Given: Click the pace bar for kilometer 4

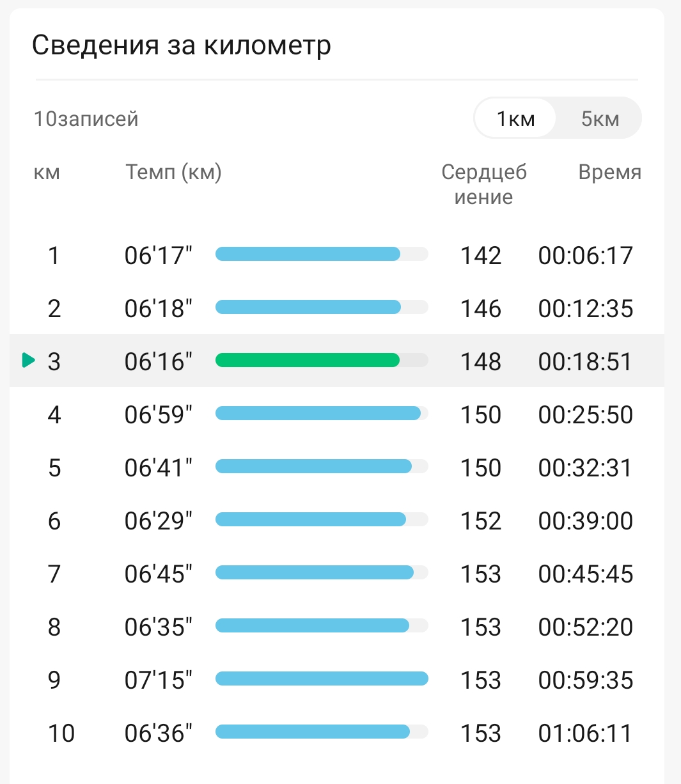Looking at the screenshot, I should (318, 414).
